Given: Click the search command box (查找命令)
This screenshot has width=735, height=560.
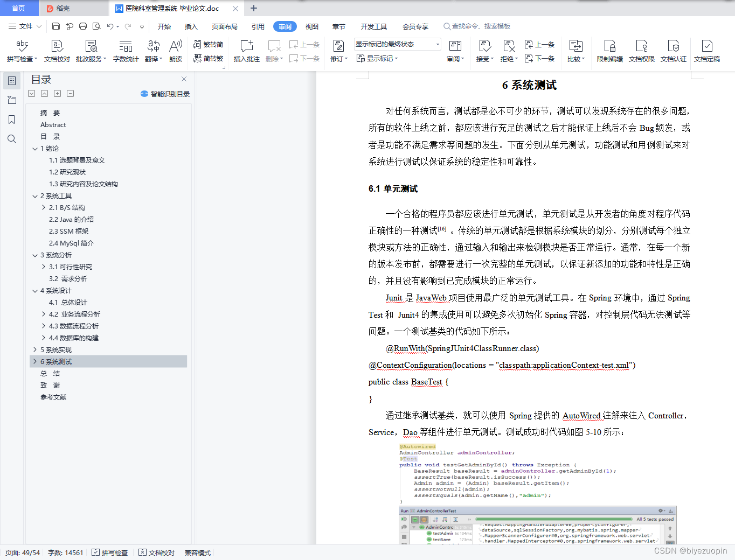Looking at the screenshot, I should click(x=477, y=26).
